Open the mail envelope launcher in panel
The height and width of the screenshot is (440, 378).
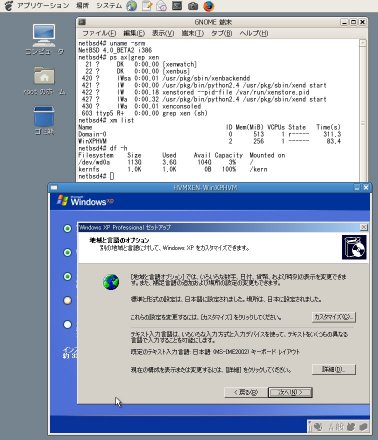click(162, 6)
